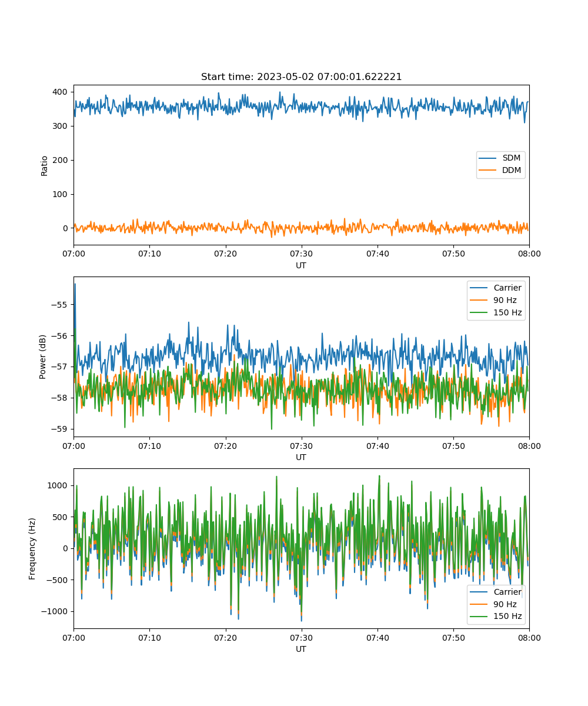The image size is (588, 706).
Task: Click the Power (dB) y-axis label
Action: [x=43, y=357]
